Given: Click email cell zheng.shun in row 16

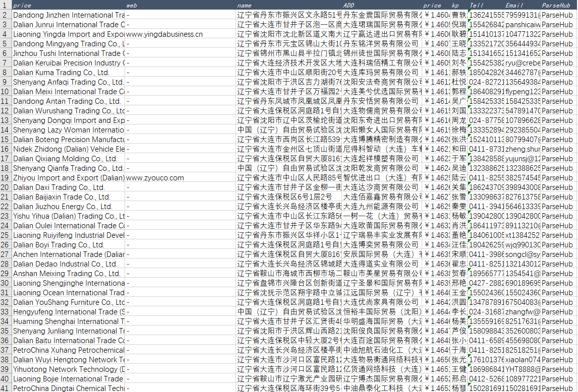Looking at the screenshot, I should pyautogui.click(x=523, y=149).
